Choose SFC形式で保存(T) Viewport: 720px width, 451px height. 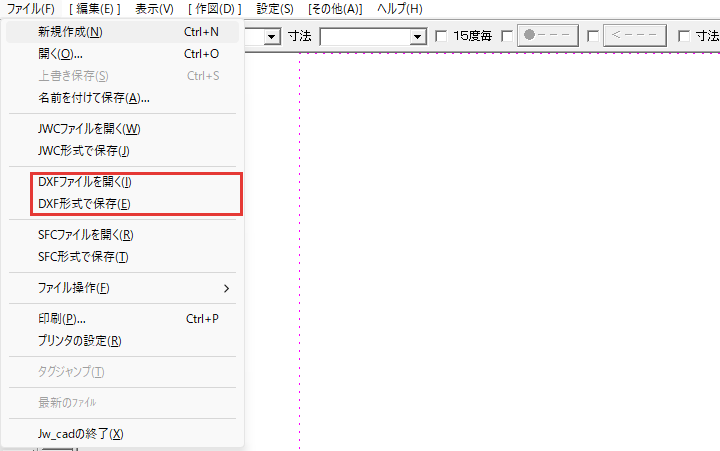[123, 257]
